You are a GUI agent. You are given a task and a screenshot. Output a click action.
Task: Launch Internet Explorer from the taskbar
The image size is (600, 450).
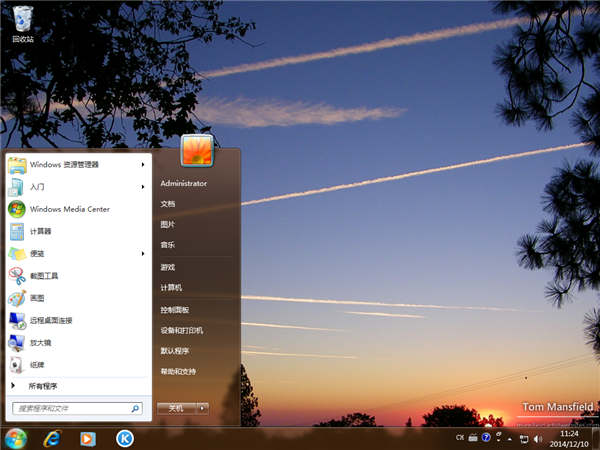(x=52, y=439)
